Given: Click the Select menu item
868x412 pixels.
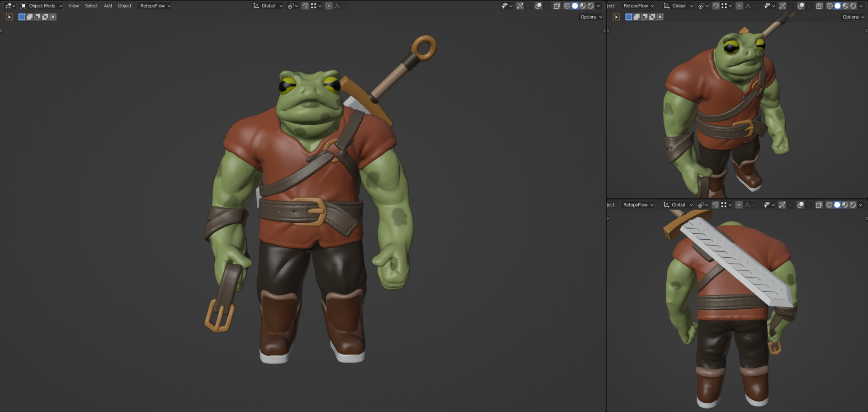Looking at the screenshot, I should [x=91, y=5].
